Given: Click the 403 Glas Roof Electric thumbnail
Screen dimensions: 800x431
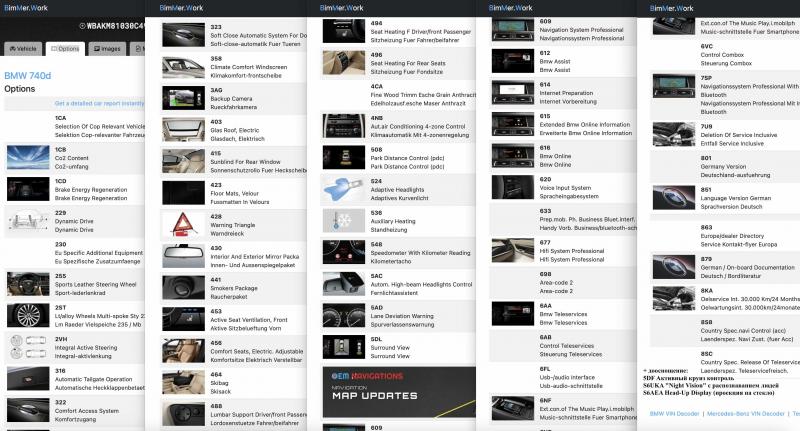Looking at the screenshot, I should click(184, 130).
